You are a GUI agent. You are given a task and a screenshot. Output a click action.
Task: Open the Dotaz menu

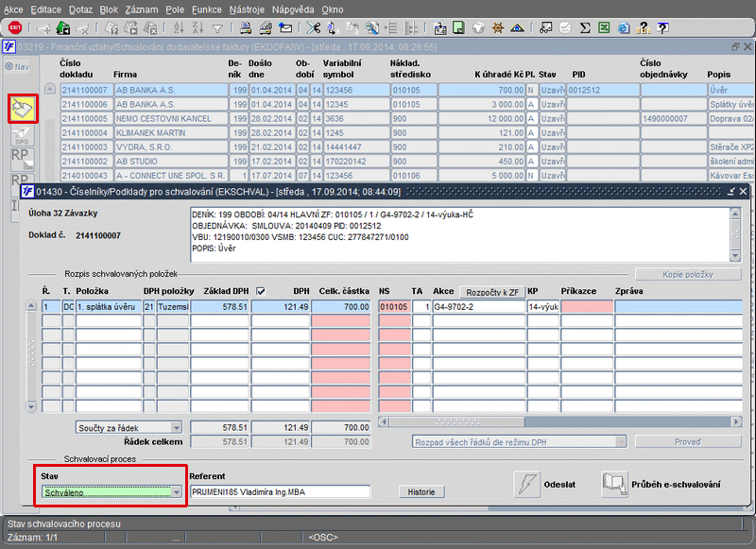[80, 9]
